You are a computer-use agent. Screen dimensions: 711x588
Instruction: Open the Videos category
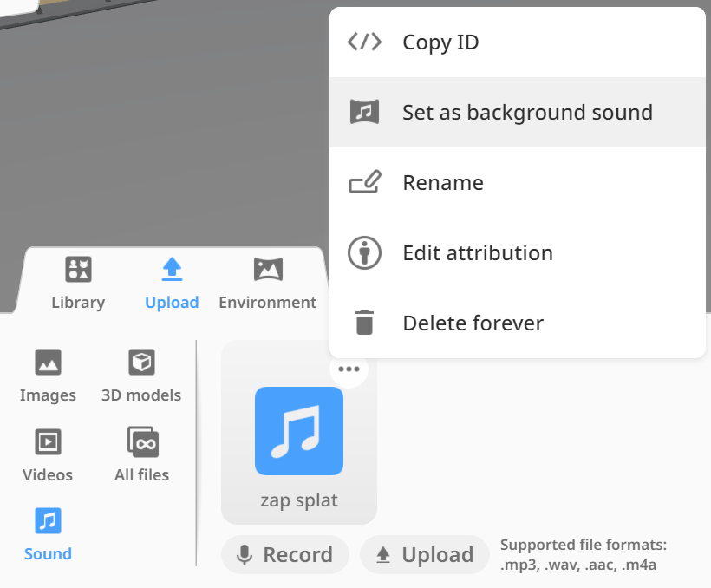(x=48, y=455)
